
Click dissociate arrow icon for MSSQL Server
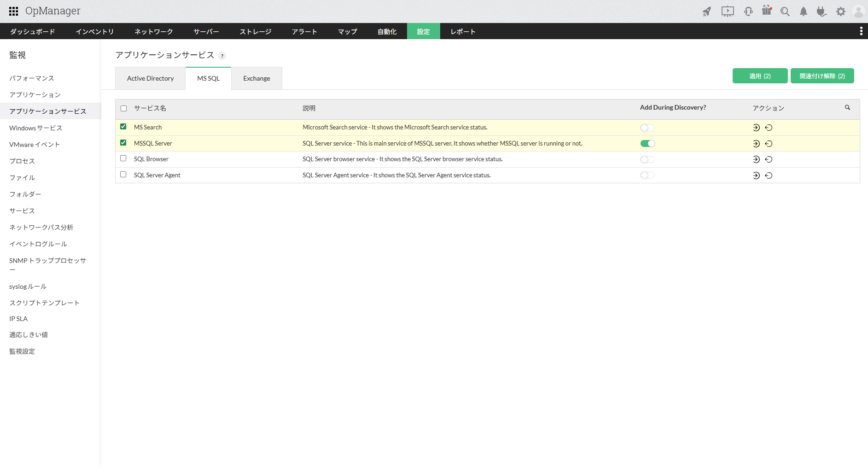coord(769,144)
